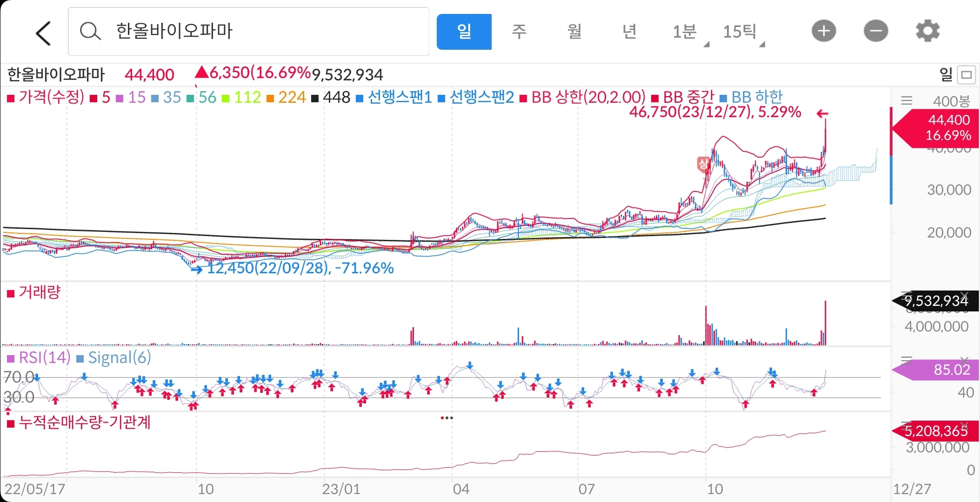The height and width of the screenshot is (502, 980).
Task: Open the RSI panel hamburger menu
Action: click(x=907, y=360)
